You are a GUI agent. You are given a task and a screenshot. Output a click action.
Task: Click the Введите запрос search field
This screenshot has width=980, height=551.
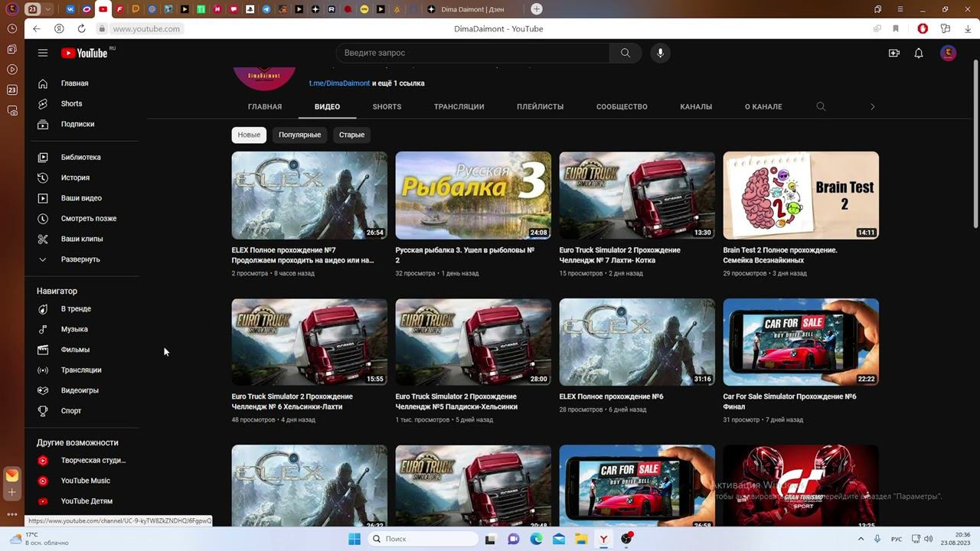(472, 53)
